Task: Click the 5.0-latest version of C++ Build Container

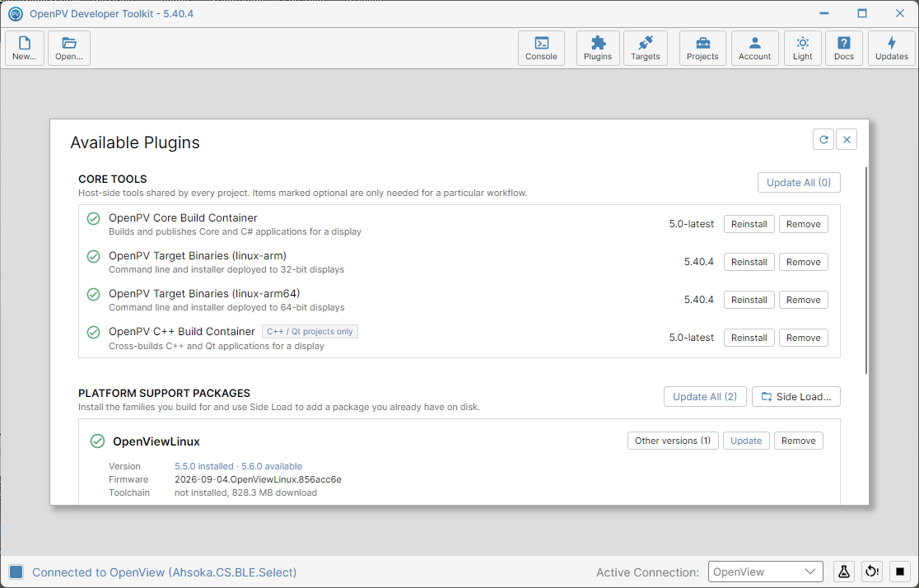Action: coord(692,338)
